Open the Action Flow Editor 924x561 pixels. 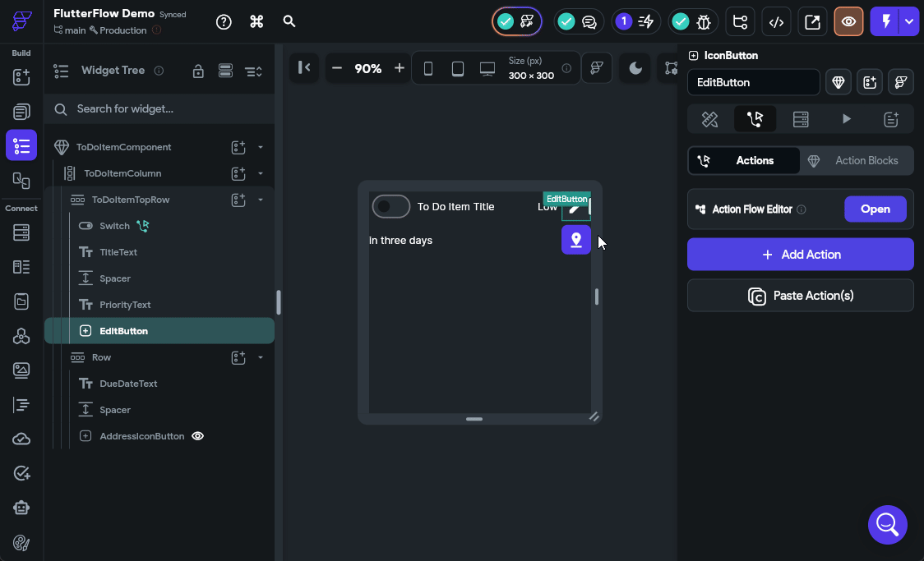[875, 209]
